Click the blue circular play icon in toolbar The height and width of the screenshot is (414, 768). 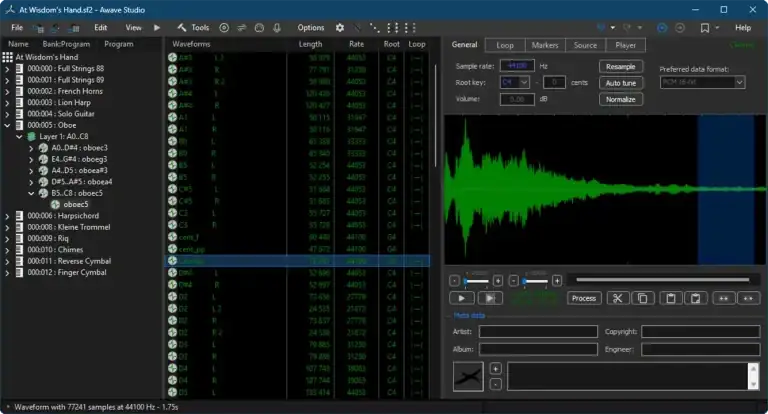662,28
